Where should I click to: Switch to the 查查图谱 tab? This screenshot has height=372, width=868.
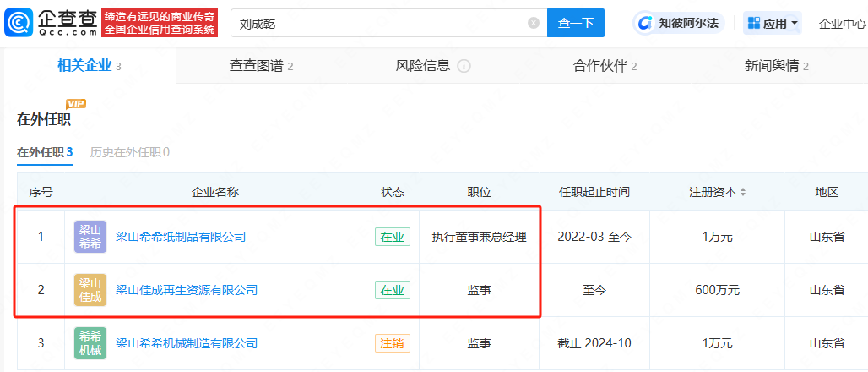[261, 66]
